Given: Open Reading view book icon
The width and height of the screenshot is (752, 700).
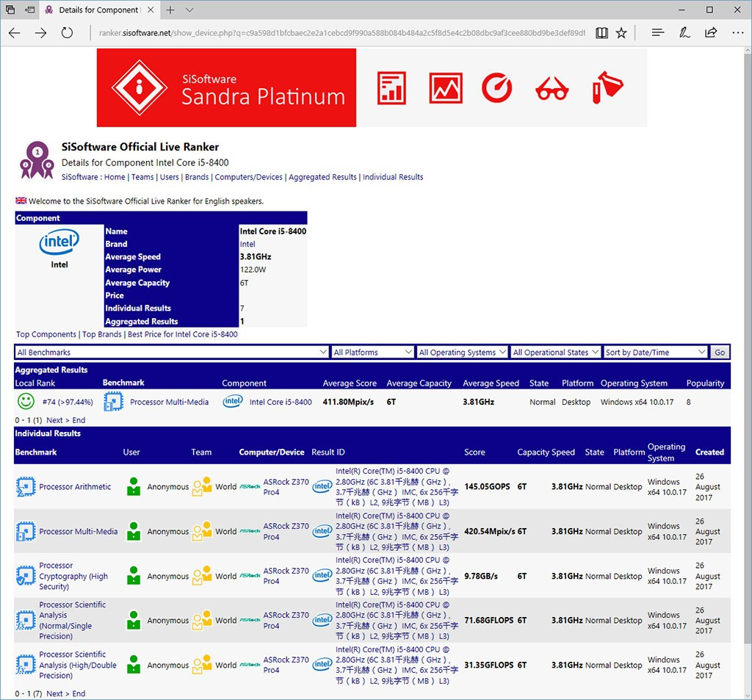Looking at the screenshot, I should (x=601, y=33).
